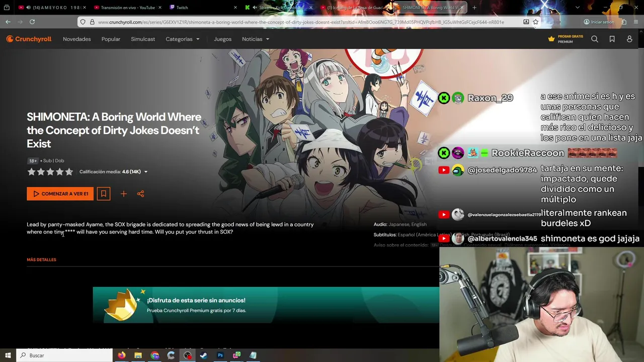Open Chrome from the taskbar

pos(154,355)
